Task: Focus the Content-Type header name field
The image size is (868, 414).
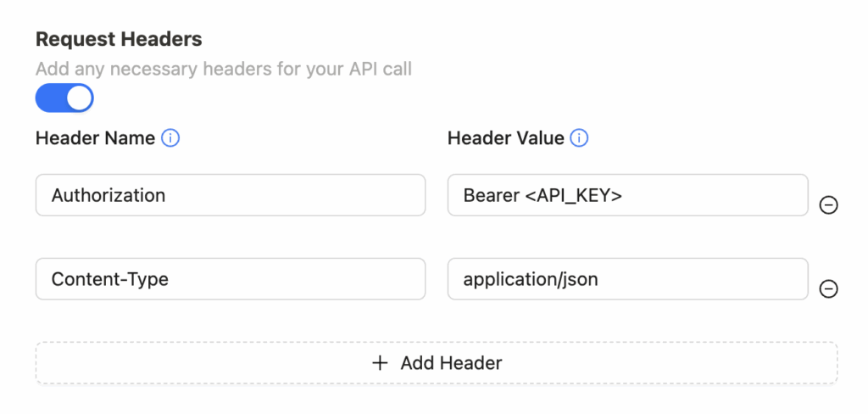Action: (231, 279)
